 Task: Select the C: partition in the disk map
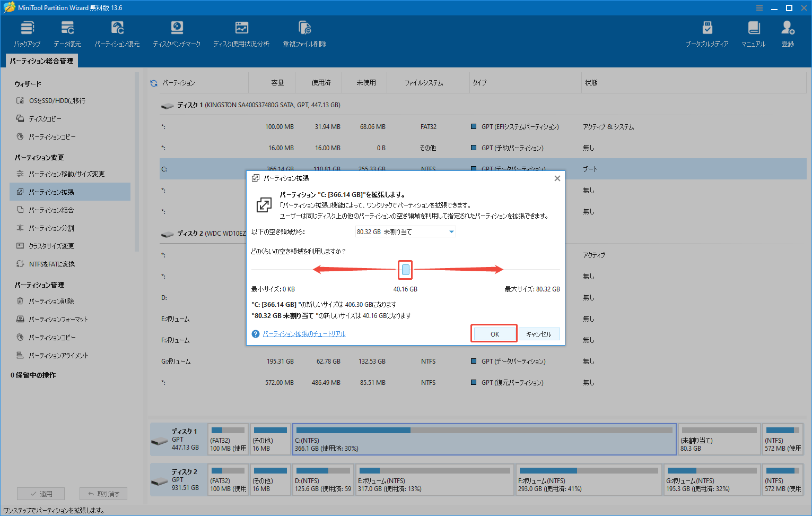484,439
